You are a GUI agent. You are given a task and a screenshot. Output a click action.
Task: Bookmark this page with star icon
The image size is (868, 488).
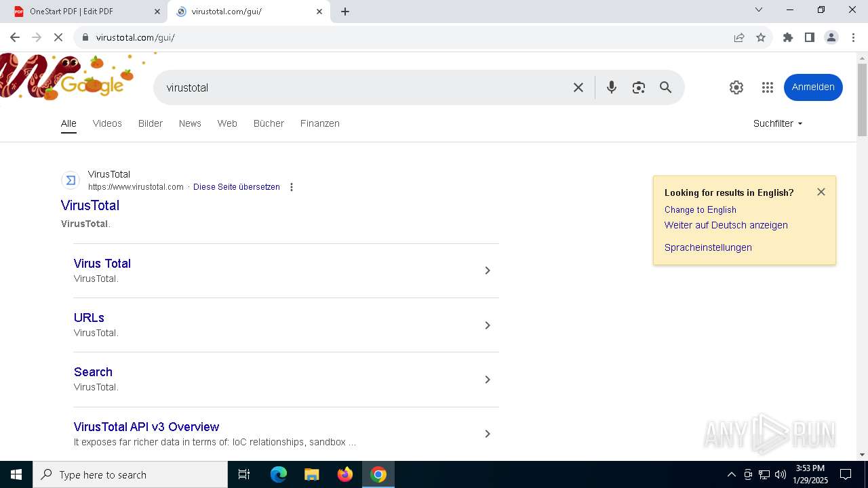click(761, 37)
